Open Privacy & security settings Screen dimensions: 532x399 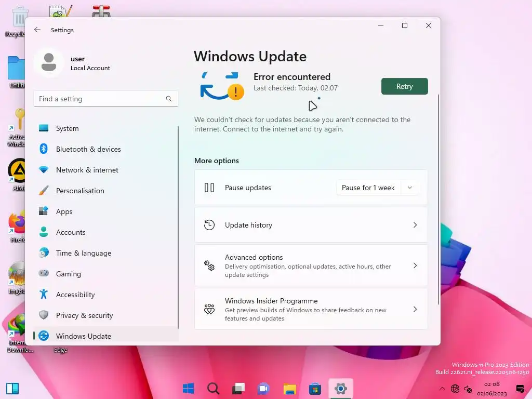(x=106, y=315)
